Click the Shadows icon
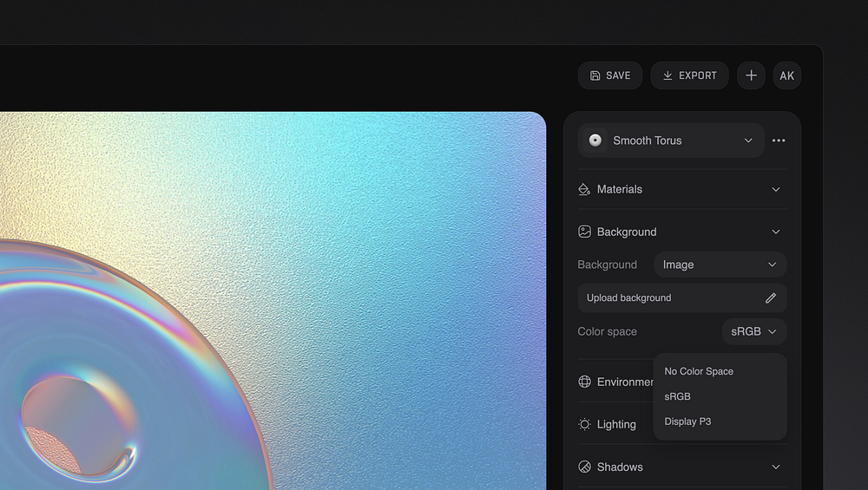The height and width of the screenshot is (490, 868). click(x=584, y=467)
